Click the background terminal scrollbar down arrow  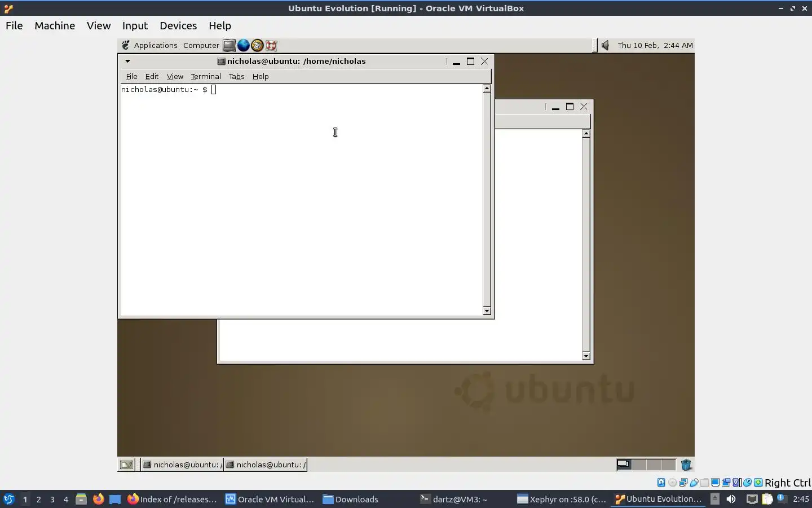[x=586, y=356]
